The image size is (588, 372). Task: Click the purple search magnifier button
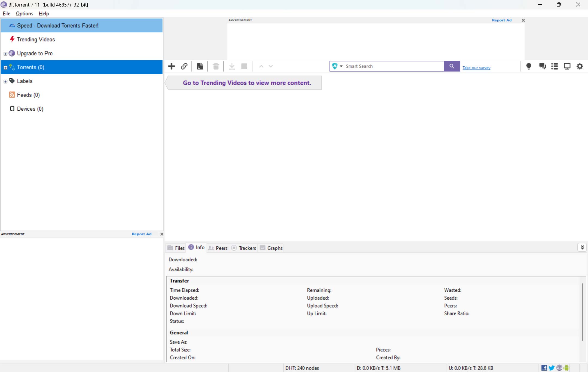452,66
